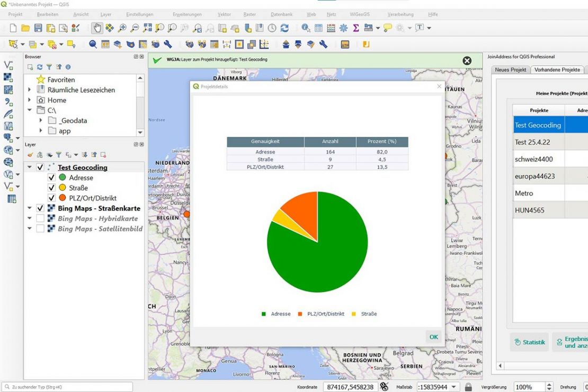Open the WIGeoGIS menu
The height and width of the screenshot is (392, 588).
[360, 14]
